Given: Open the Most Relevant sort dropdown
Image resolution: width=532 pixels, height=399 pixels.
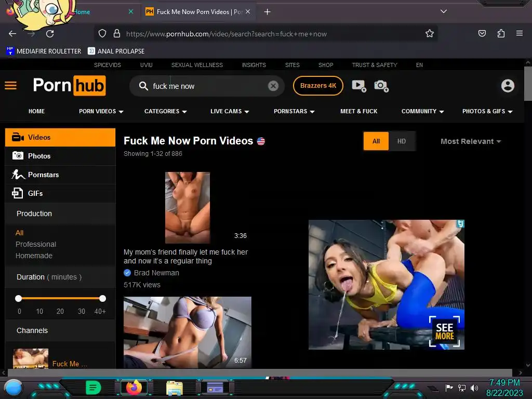Looking at the screenshot, I should (471, 141).
